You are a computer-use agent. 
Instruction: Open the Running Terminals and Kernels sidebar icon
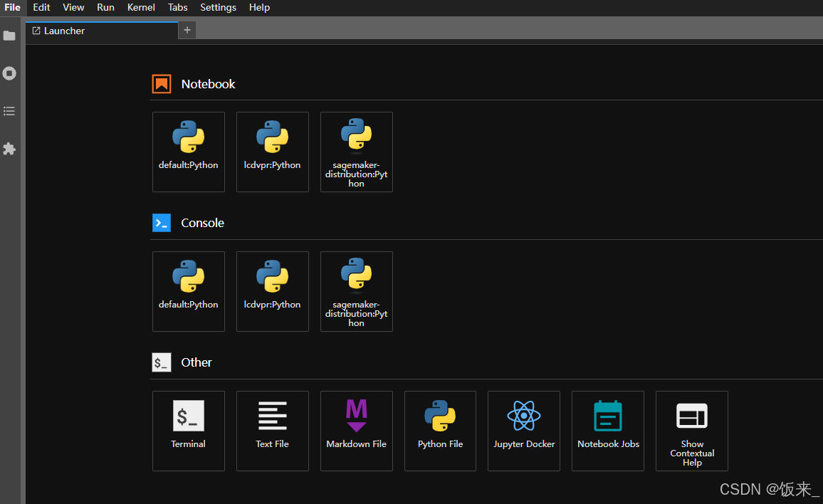(9, 73)
